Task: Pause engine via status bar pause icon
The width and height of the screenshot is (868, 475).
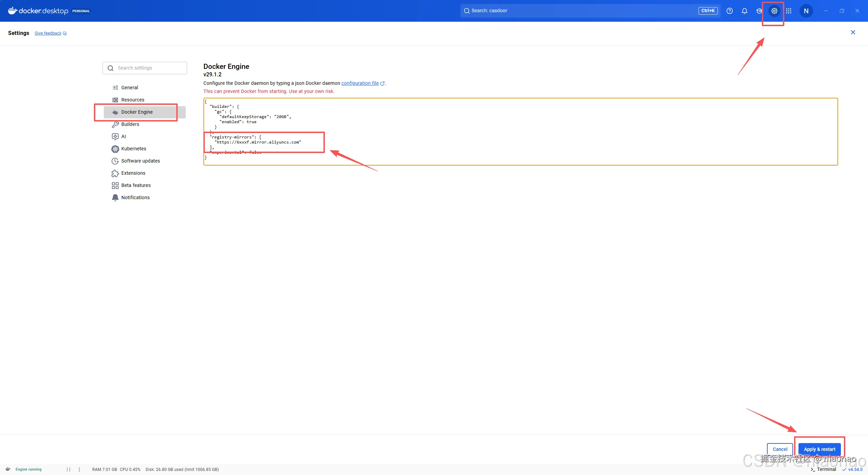Action: [68, 470]
